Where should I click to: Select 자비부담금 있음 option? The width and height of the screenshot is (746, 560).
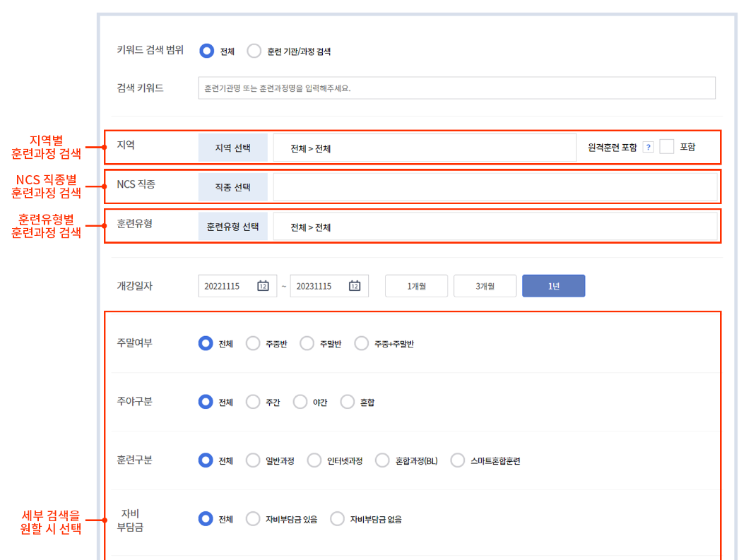click(x=252, y=518)
